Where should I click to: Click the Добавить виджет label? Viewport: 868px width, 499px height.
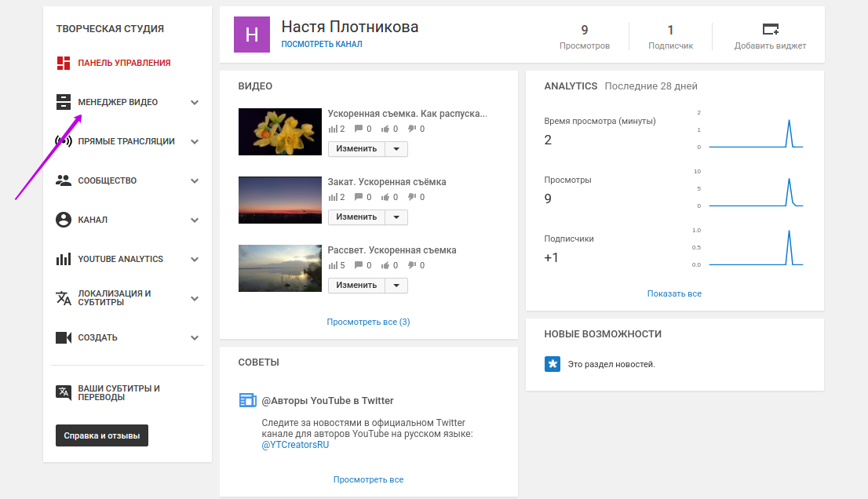click(x=770, y=46)
